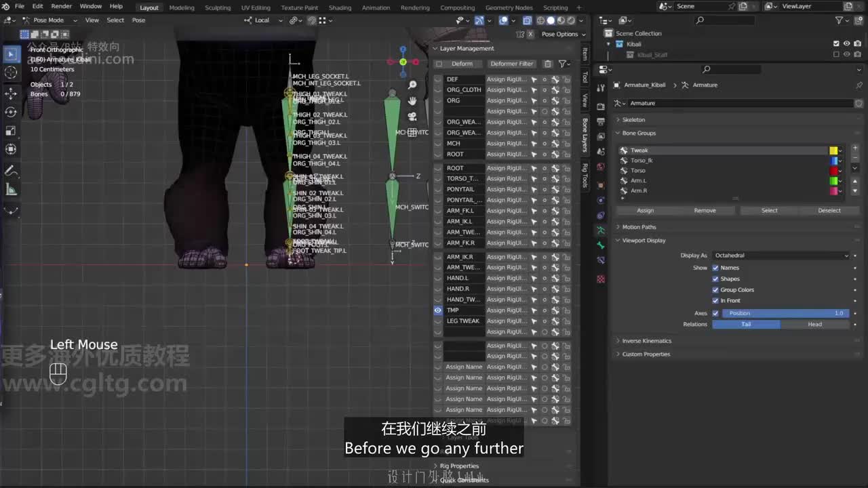Screen dimensions: 868x488
Task: Expand the Motion Paths panel
Action: pos(639,227)
